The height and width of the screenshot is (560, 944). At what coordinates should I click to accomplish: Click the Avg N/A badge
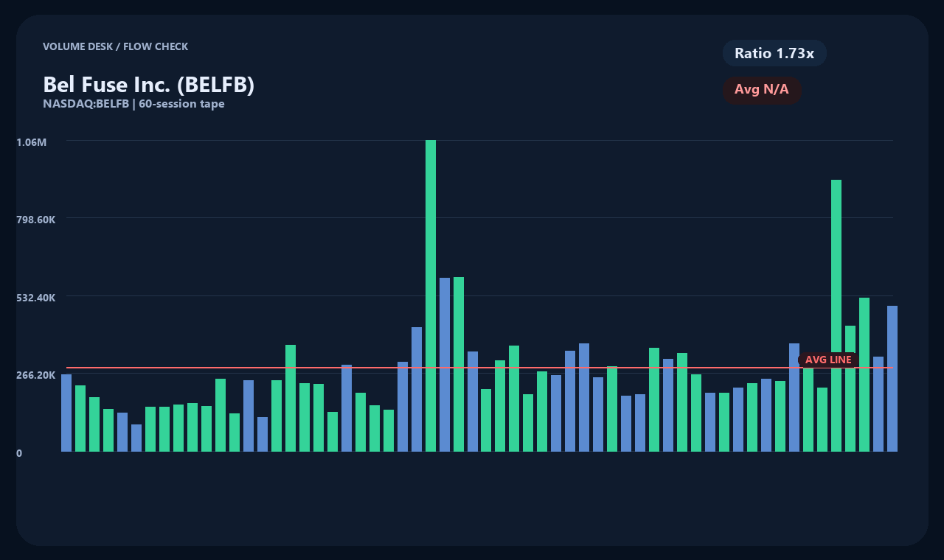click(x=762, y=90)
